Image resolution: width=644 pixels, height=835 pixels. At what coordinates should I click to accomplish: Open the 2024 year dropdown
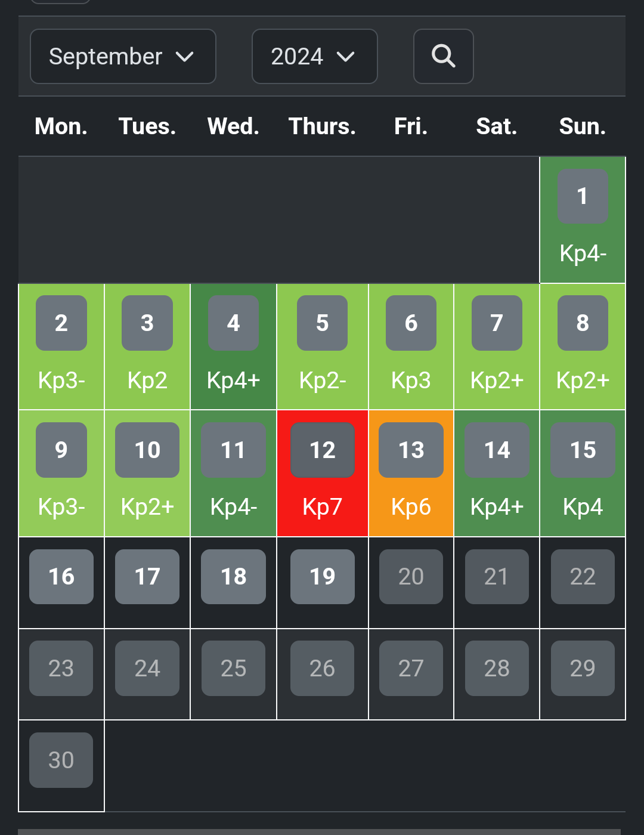tap(314, 57)
